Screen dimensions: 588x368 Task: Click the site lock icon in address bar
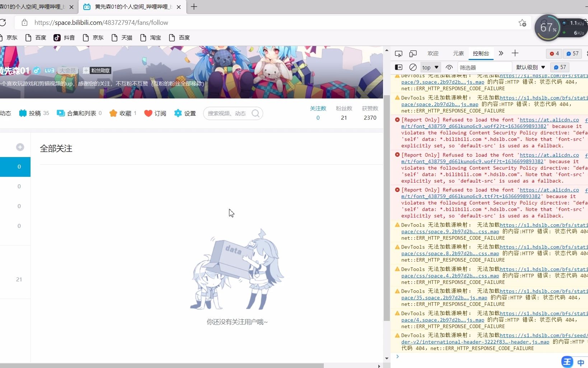click(x=24, y=23)
